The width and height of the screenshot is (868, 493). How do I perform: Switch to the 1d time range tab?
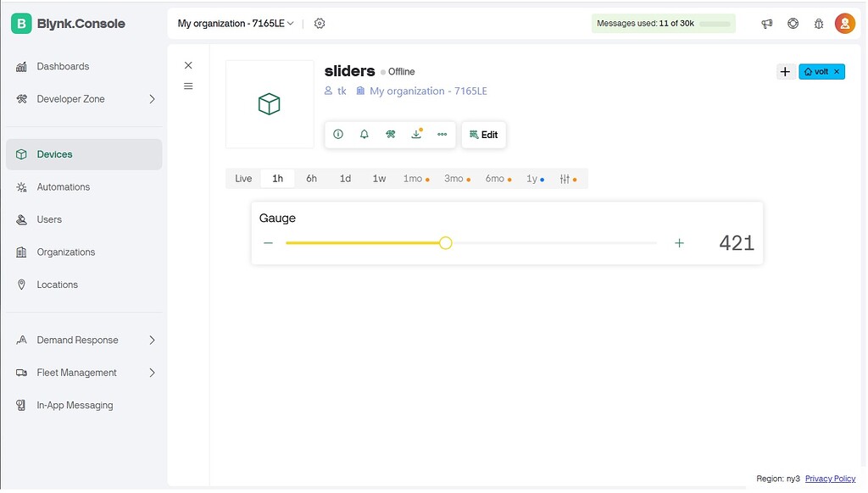[345, 178]
